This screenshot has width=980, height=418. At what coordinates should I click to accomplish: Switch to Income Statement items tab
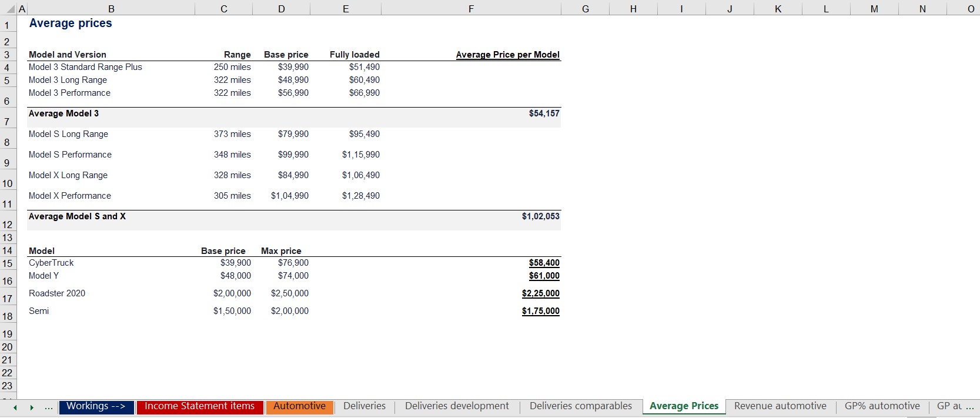pos(199,406)
